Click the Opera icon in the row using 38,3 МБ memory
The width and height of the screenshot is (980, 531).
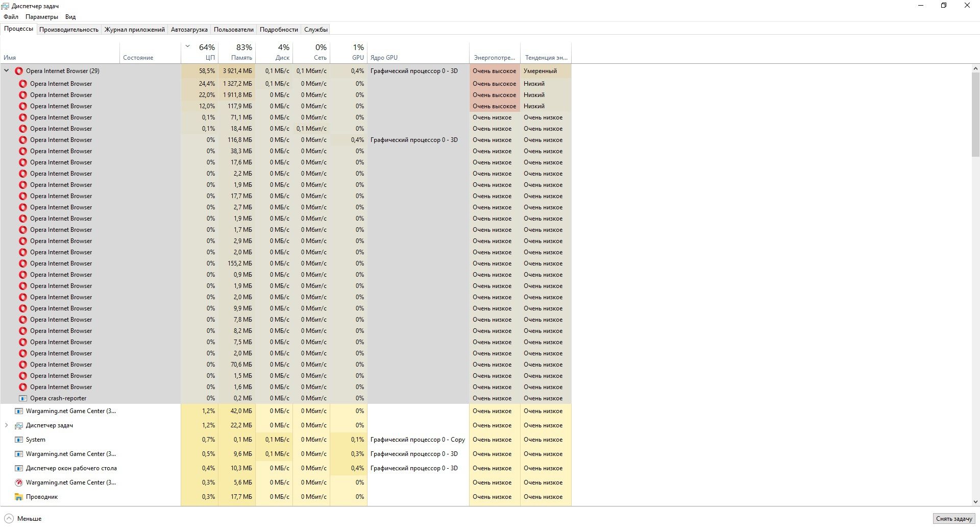pyautogui.click(x=23, y=151)
